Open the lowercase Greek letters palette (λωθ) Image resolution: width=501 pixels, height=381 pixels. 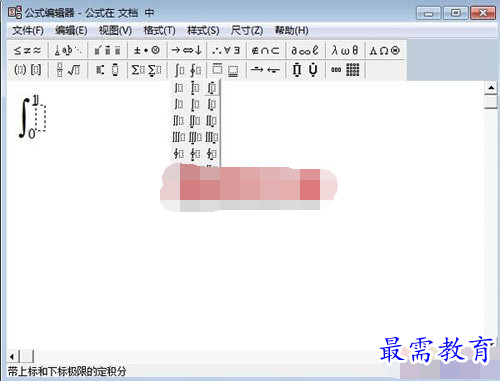pos(345,51)
